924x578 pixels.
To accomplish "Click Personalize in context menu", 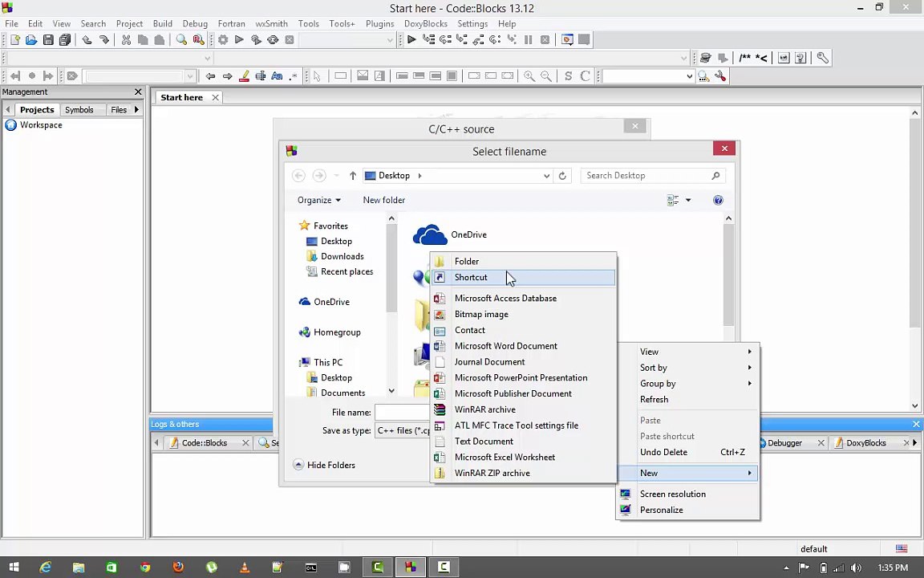I will pyautogui.click(x=687, y=510).
